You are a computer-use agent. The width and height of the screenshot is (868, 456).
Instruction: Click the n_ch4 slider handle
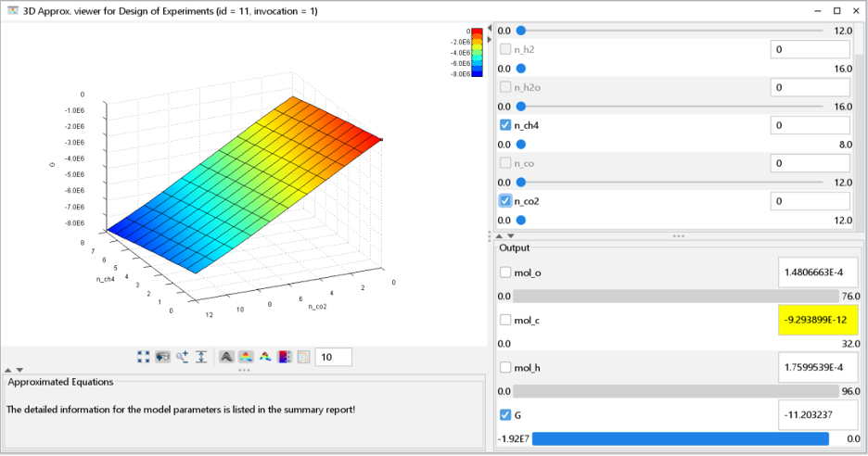coord(520,145)
